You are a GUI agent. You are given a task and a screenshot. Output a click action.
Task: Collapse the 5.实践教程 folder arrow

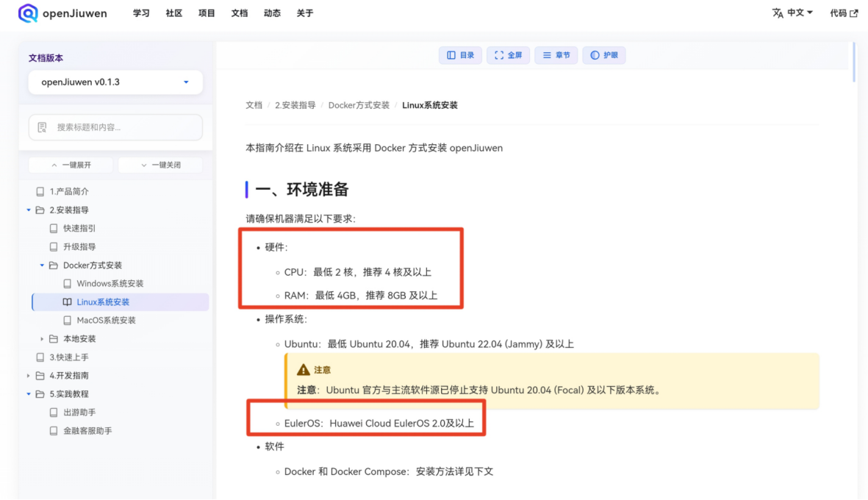pyautogui.click(x=29, y=393)
